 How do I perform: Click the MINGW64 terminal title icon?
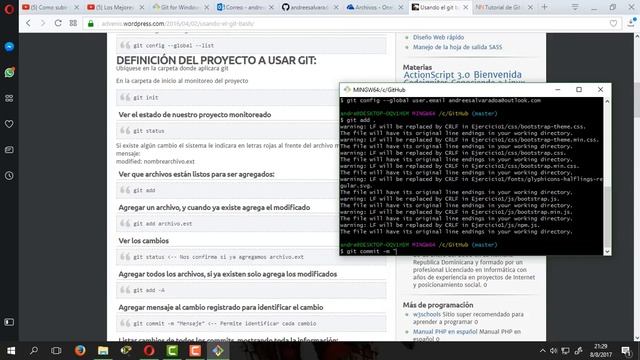tap(347, 90)
